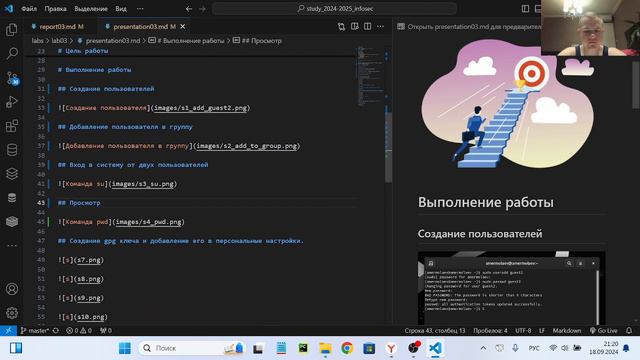Open Yandex Browser from the taskbar

pyautogui.click(x=391, y=348)
